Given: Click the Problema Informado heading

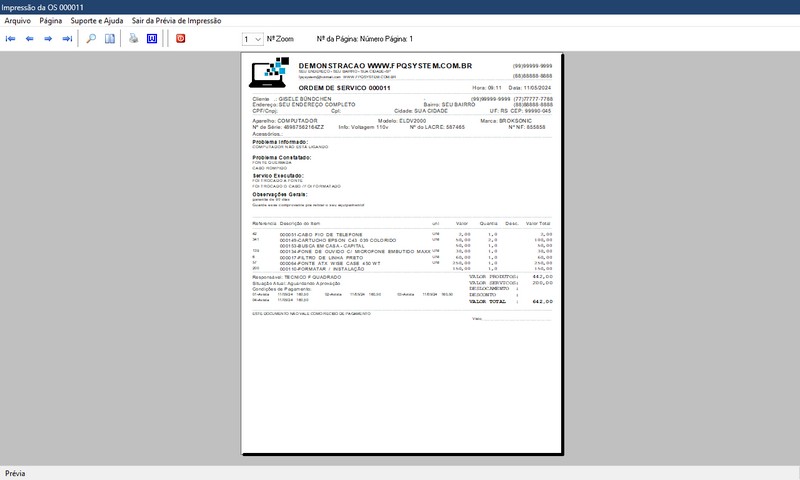Looking at the screenshot, I should (280, 142).
